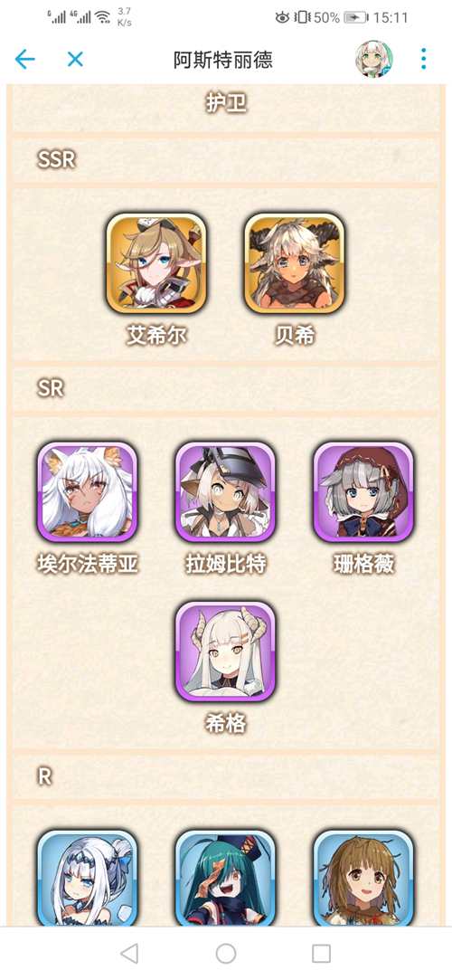Image resolution: width=452 pixels, height=980 pixels.
Task: Open SR character 拉姆比特 icon
Action: [x=225, y=492]
